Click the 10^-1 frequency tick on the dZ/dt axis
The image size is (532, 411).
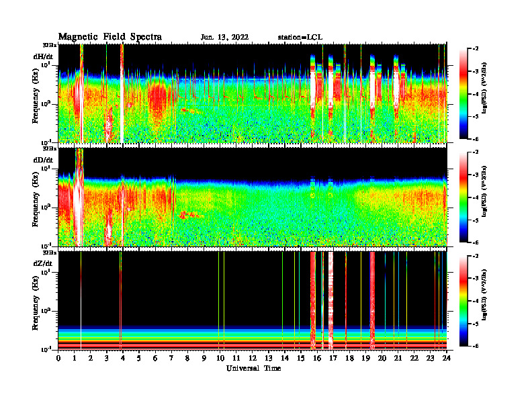(45, 349)
